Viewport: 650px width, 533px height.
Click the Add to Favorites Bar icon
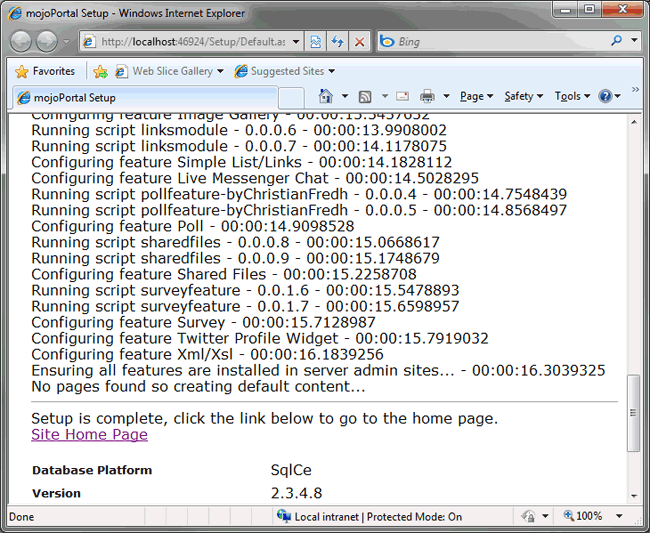(100, 71)
